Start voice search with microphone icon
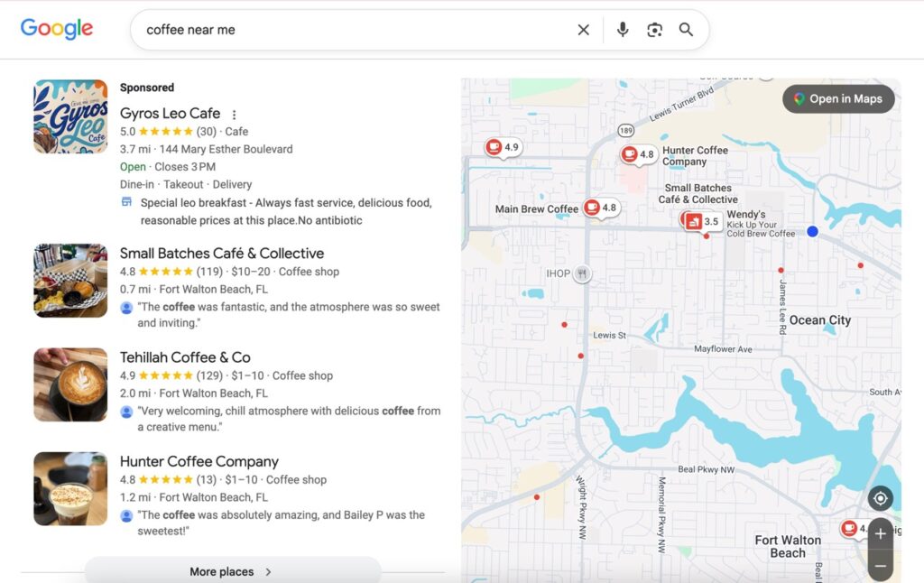Viewport: 924px width, 583px height. tap(623, 30)
